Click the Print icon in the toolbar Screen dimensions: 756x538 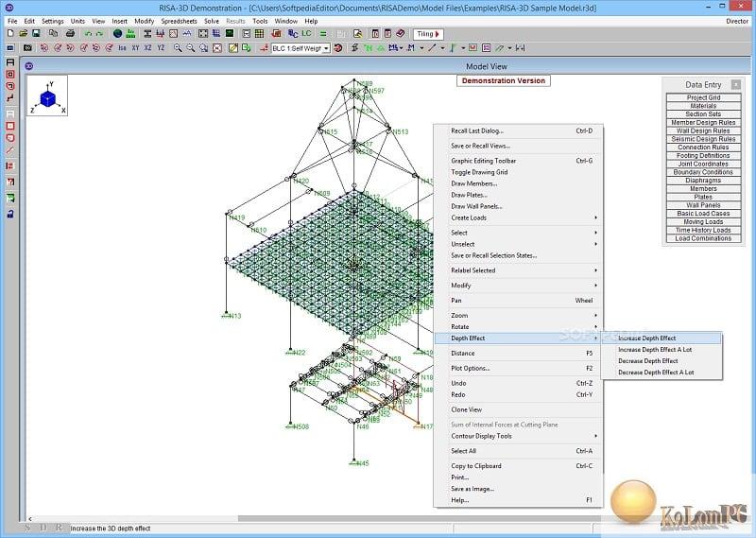click(x=70, y=33)
